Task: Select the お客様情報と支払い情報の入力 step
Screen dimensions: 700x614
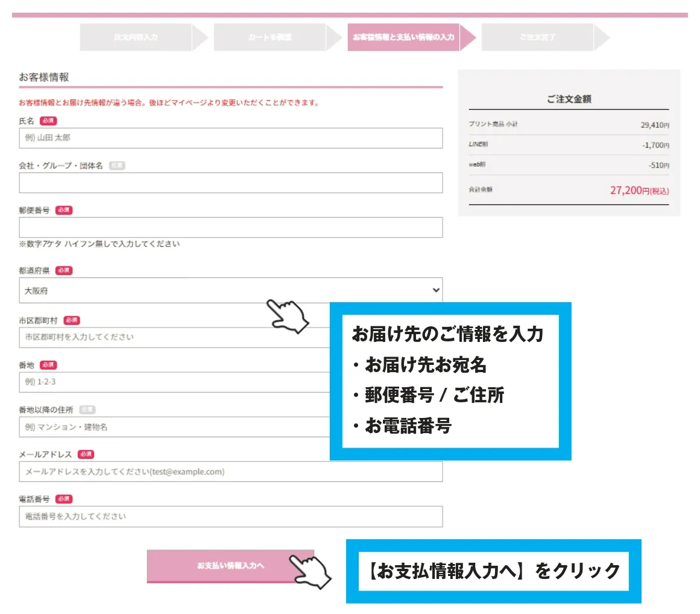Action: tap(403, 37)
